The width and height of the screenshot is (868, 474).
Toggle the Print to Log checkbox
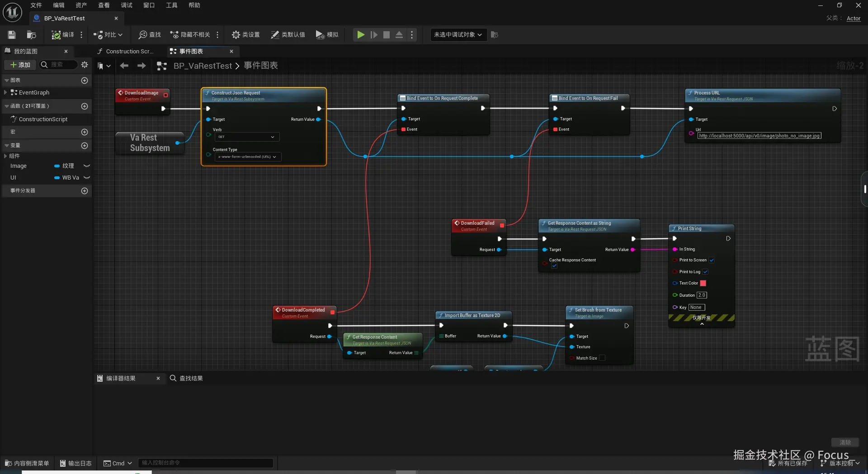705,272
